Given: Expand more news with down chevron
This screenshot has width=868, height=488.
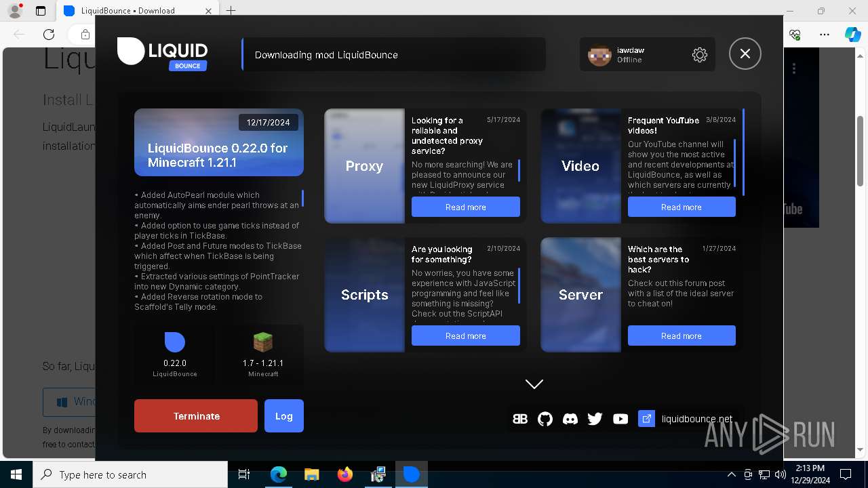Looking at the screenshot, I should tap(534, 384).
